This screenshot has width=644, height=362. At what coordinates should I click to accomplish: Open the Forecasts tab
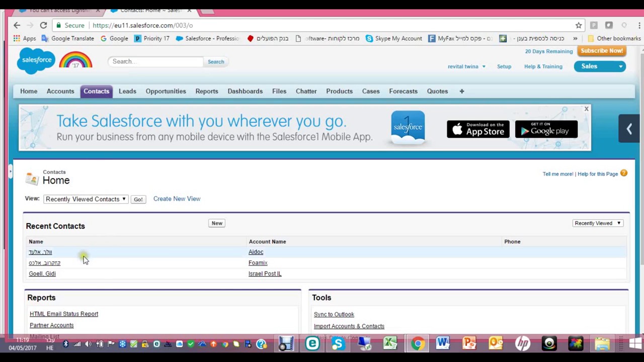pyautogui.click(x=403, y=91)
